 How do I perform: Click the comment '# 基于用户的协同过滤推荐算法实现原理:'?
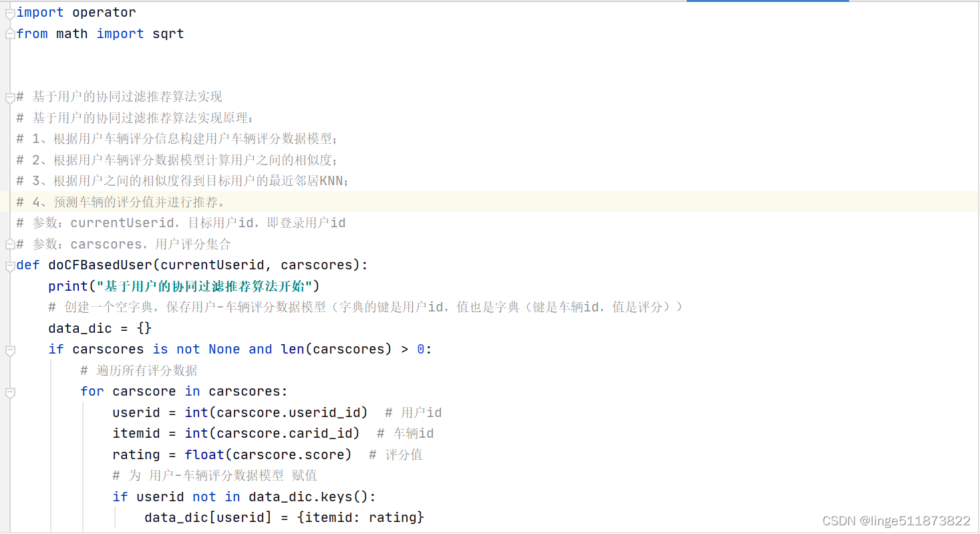[136, 118]
